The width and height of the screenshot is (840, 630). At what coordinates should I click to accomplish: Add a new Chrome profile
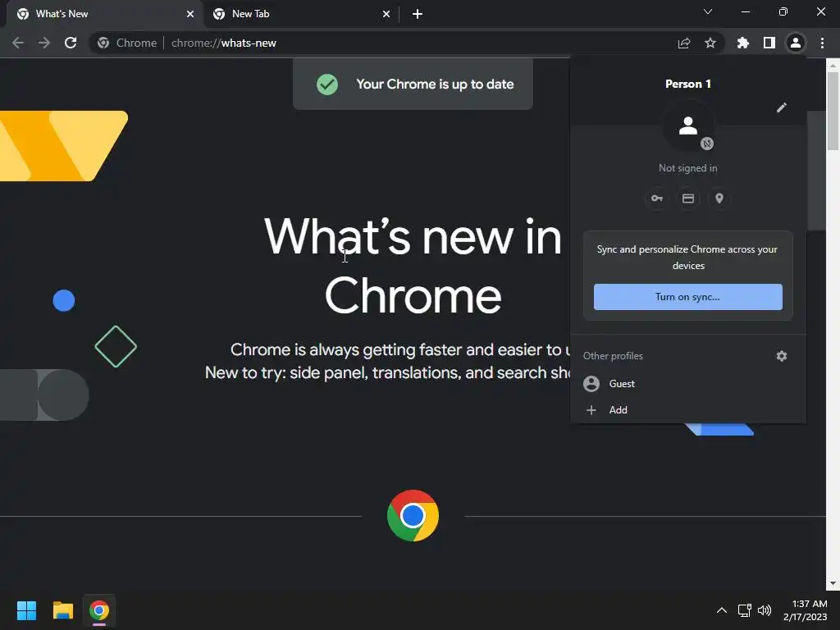pos(688,410)
